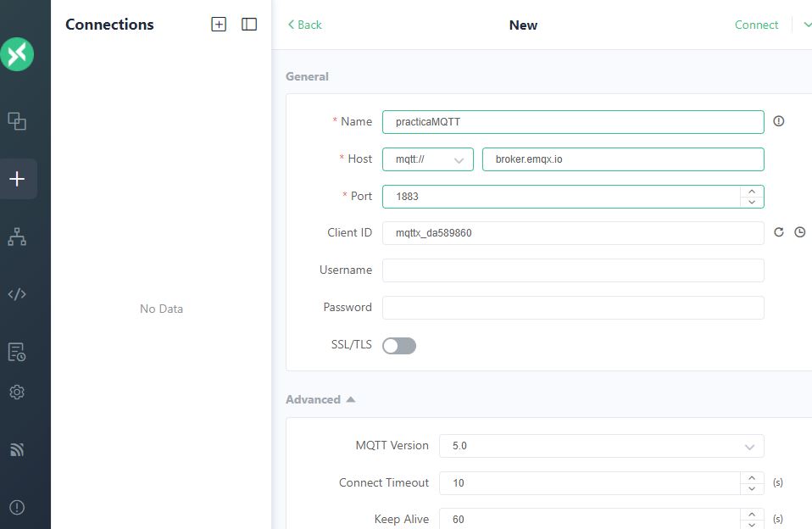Image resolution: width=812 pixels, height=529 pixels.
Task: Toggle the SSL/TLS switch
Action: 398,346
